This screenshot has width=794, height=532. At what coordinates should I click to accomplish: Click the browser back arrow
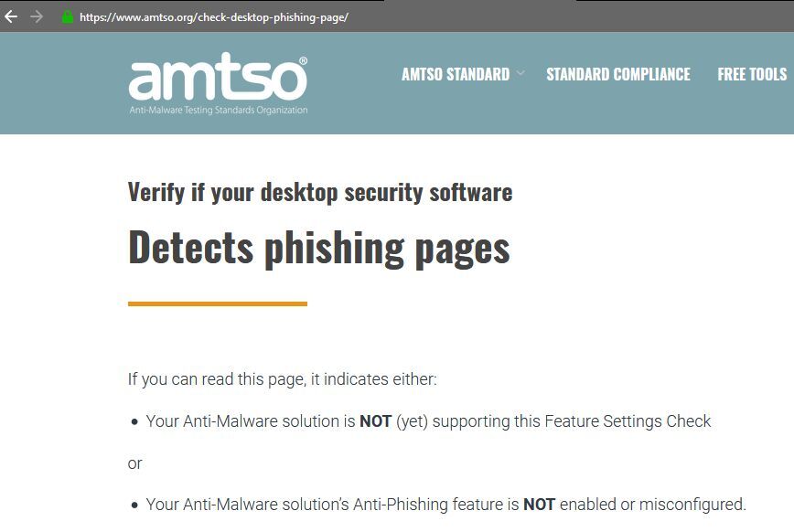pos(11,16)
